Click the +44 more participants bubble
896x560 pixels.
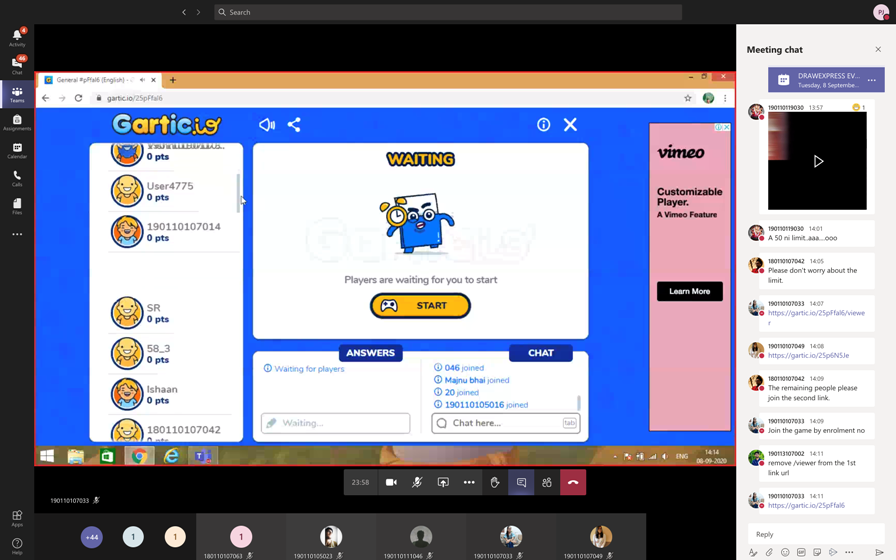[91, 537]
